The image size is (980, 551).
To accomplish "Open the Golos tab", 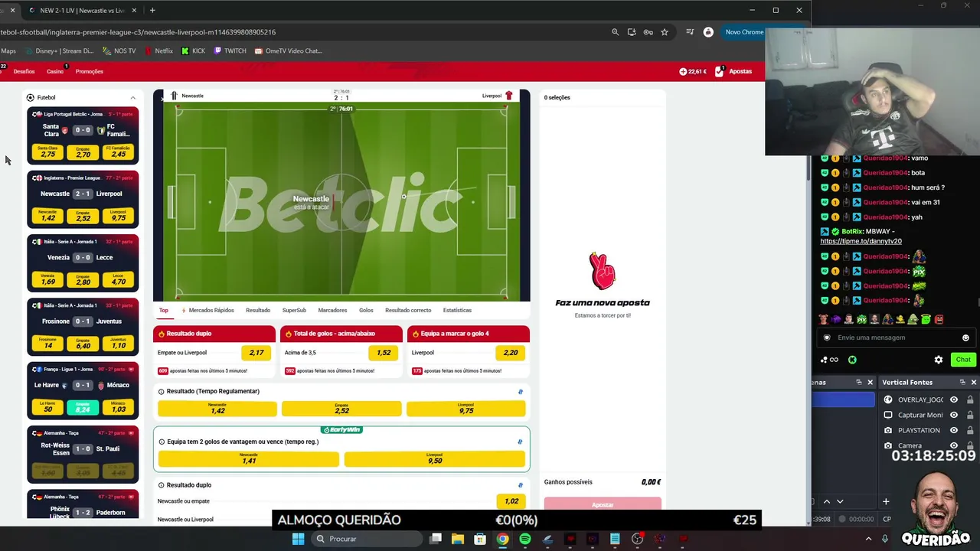I will click(366, 310).
